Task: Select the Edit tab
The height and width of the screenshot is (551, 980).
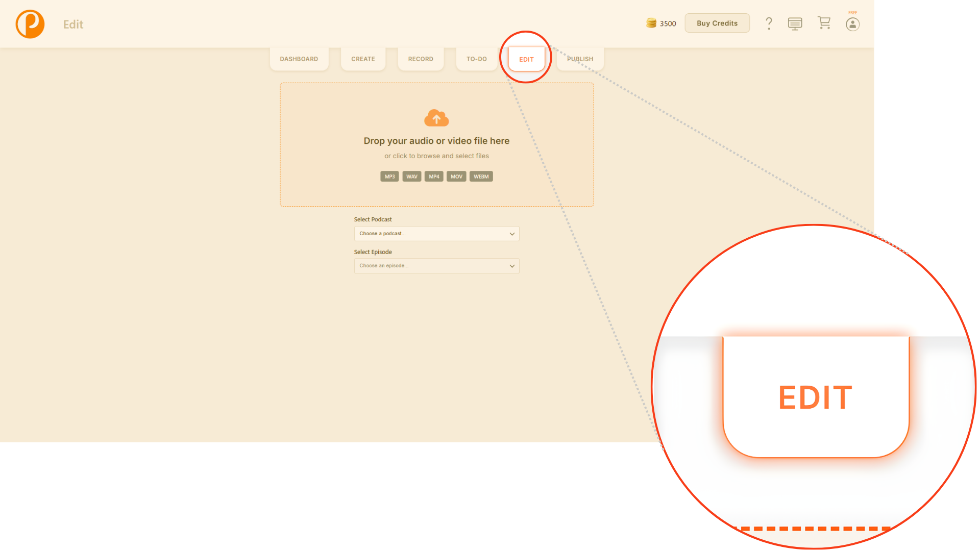Action: [x=526, y=60]
